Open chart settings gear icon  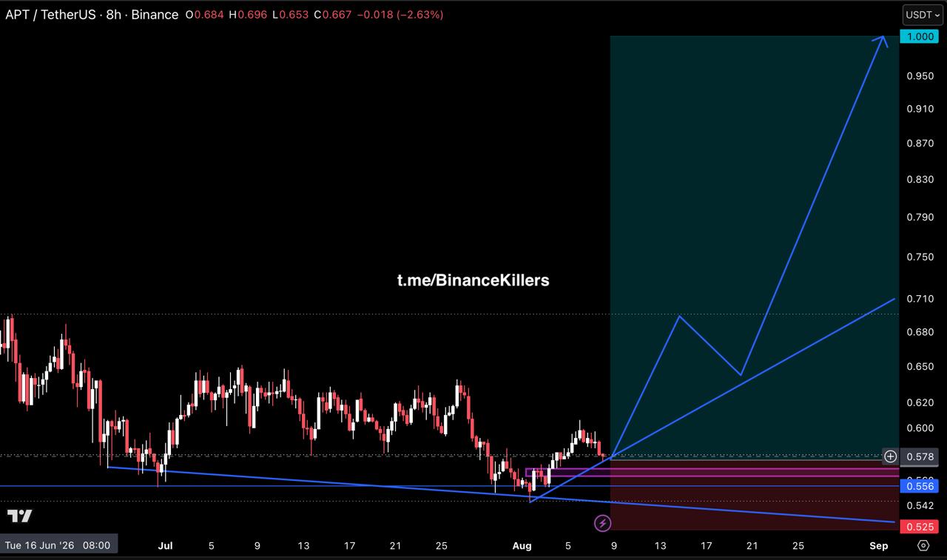(923, 545)
